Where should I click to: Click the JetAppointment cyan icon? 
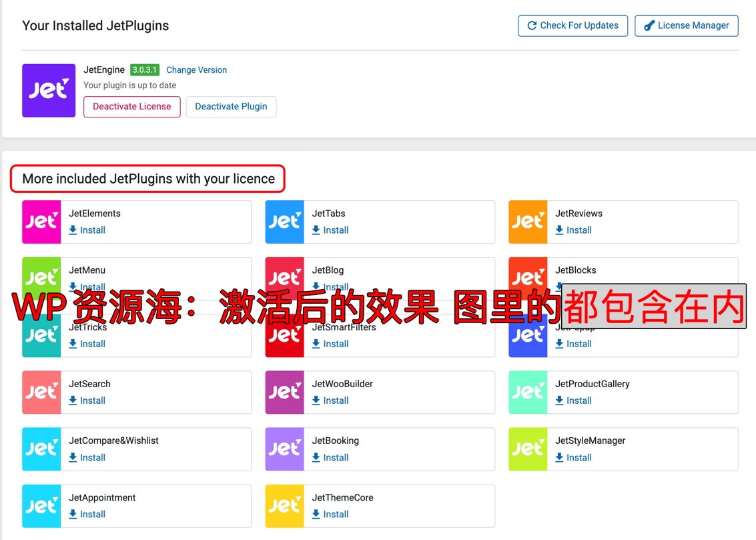pos(41,506)
